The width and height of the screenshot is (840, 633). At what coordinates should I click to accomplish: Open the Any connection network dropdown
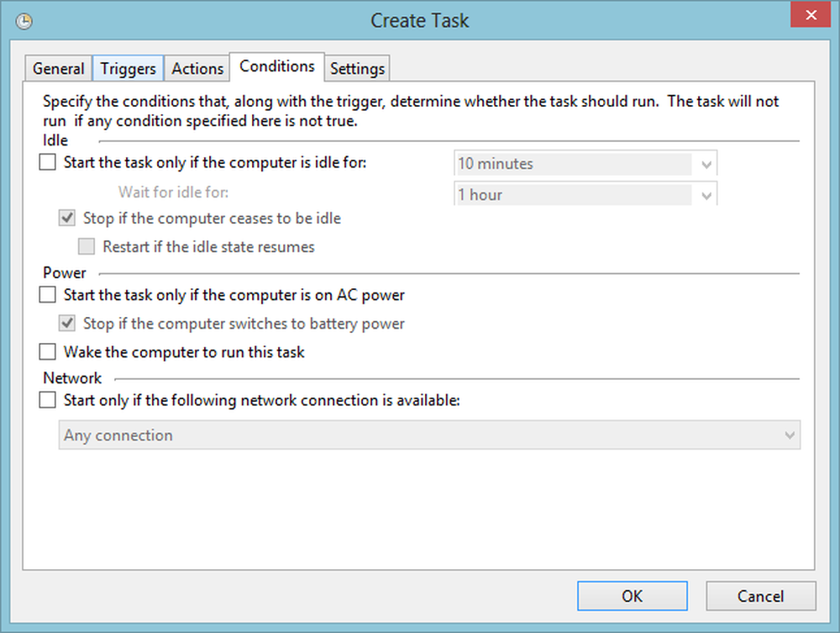pyautogui.click(x=429, y=435)
